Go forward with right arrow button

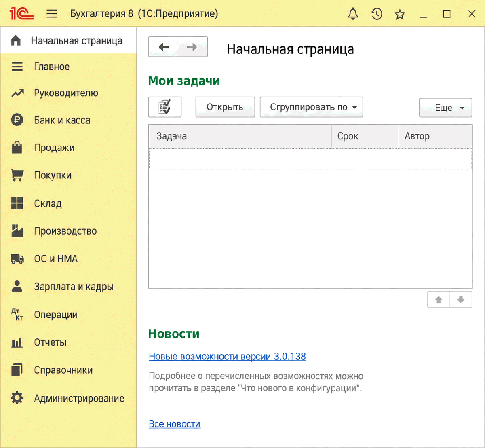pyautogui.click(x=193, y=47)
